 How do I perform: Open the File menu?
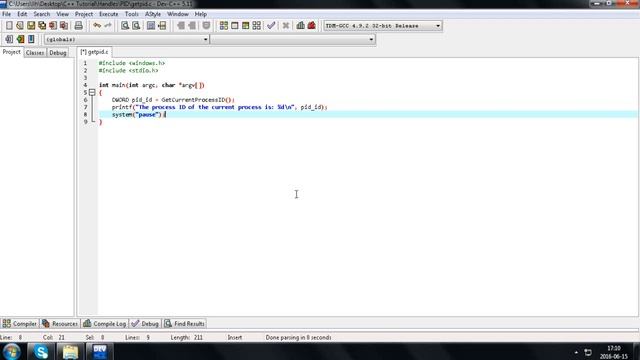tap(7, 14)
